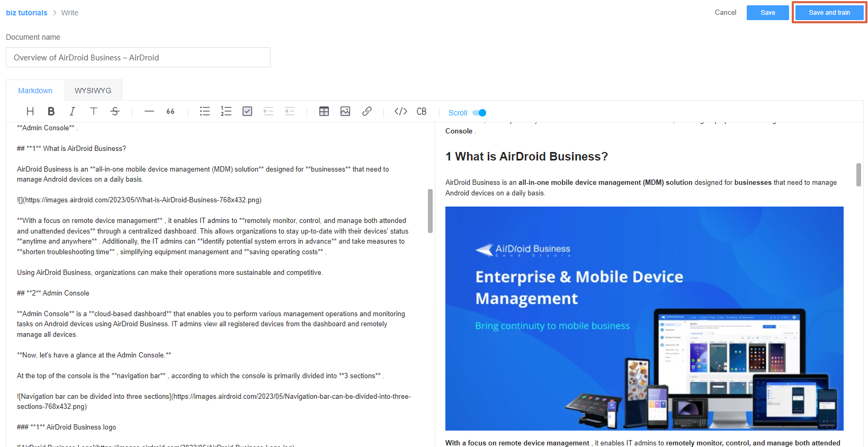Screen dimensions: 868x447
Task: Insert a hyperlink
Action: click(366, 111)
